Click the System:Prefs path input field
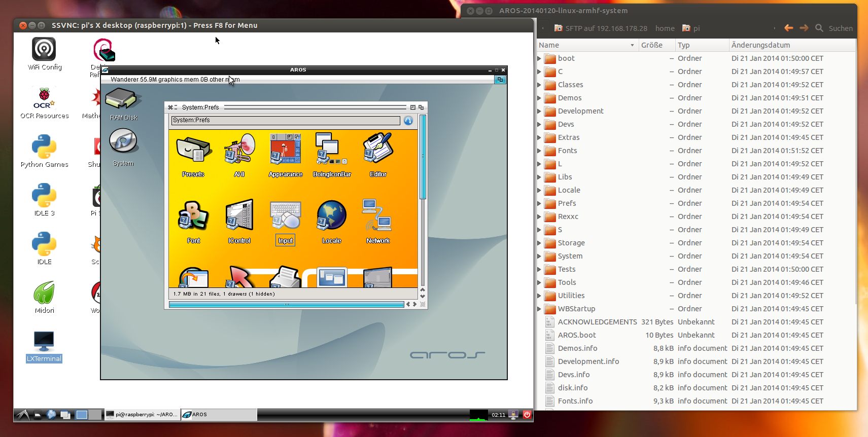The height and width of the screenshot is (437, 868). click(x=286, y=121)
